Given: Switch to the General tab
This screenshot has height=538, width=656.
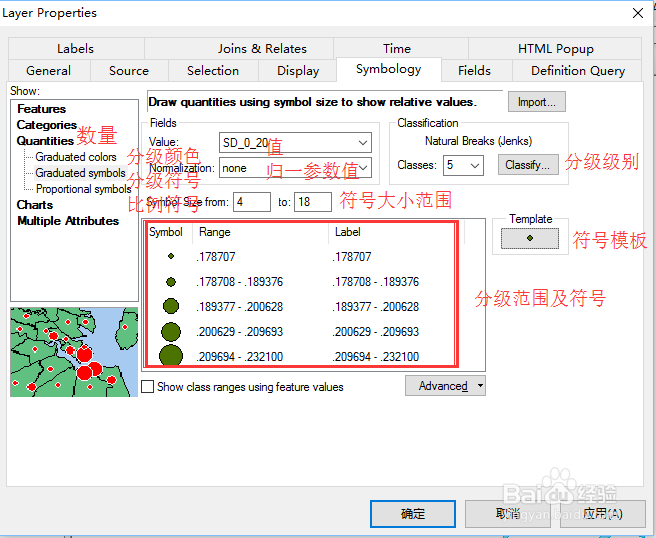Looking at the screenshot, I should [49, 70].
